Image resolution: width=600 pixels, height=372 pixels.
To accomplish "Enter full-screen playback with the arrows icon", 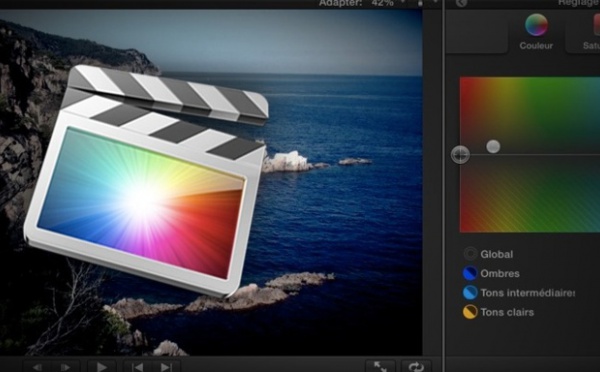I will click(x=380, y=366).
